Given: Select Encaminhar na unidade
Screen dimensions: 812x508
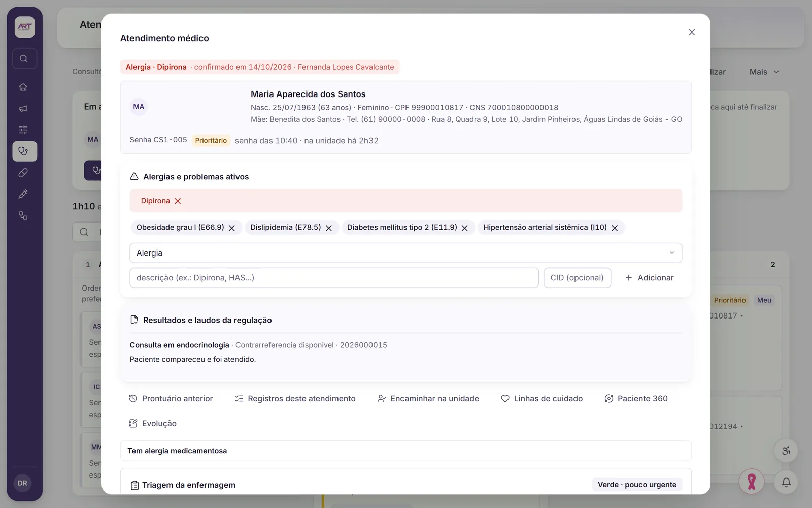Looking at the screenshot, I should click(428, 399).
